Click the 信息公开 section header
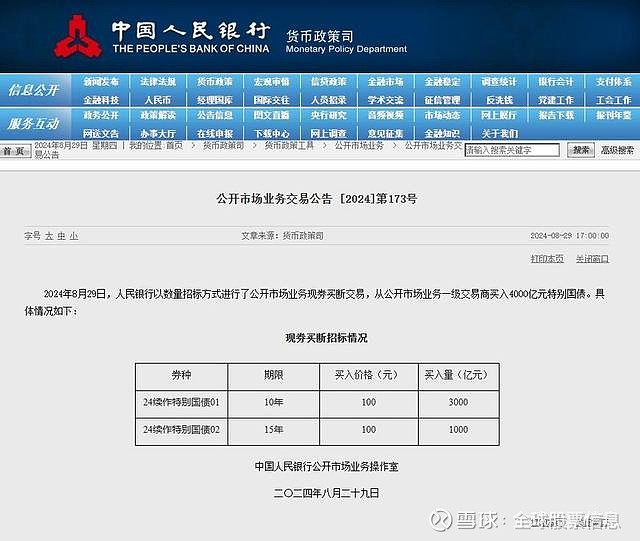 point(33,90)
